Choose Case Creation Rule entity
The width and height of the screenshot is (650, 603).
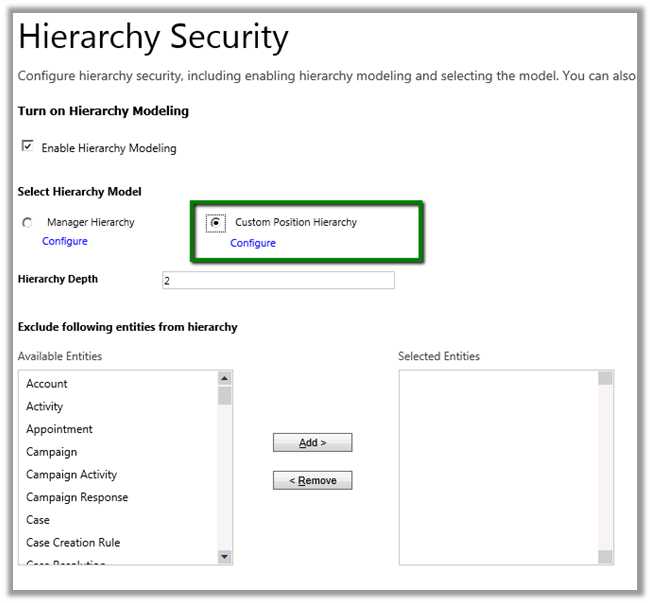coord(73,543)
